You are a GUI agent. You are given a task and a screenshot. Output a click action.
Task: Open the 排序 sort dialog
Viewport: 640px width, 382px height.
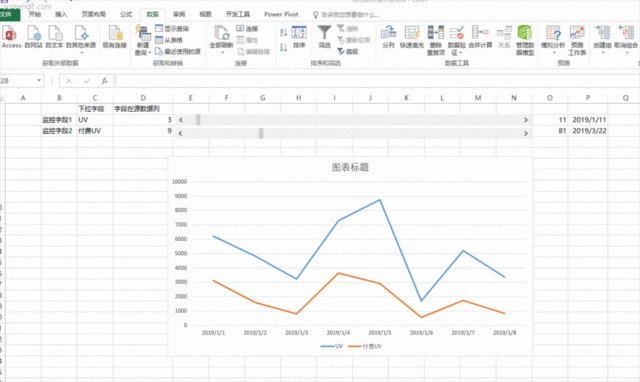299,37
